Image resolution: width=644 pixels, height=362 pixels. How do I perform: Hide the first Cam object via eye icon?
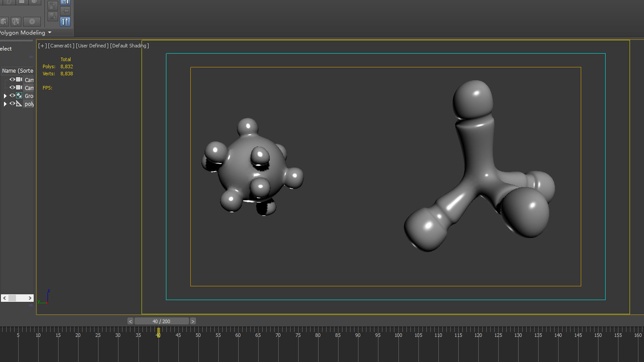[12, 80]
